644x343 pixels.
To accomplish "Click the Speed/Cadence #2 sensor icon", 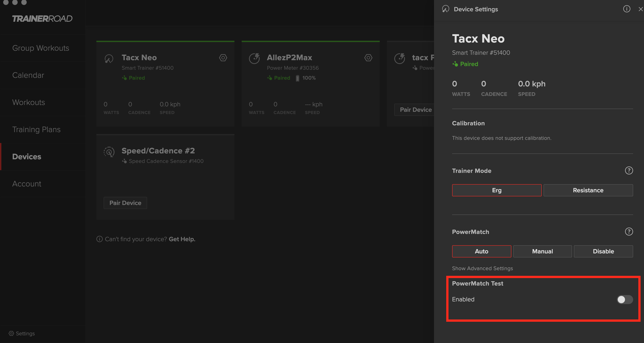I will pyautogui.click(x=109, y=152).
